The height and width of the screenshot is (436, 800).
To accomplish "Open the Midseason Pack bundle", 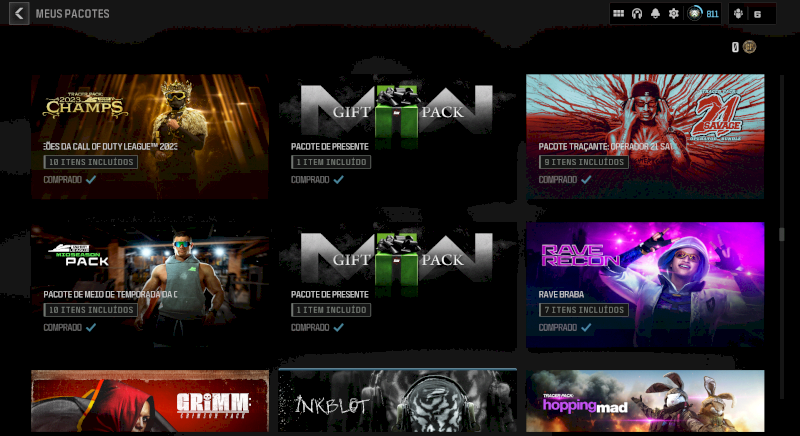I will tap(149, 285).
